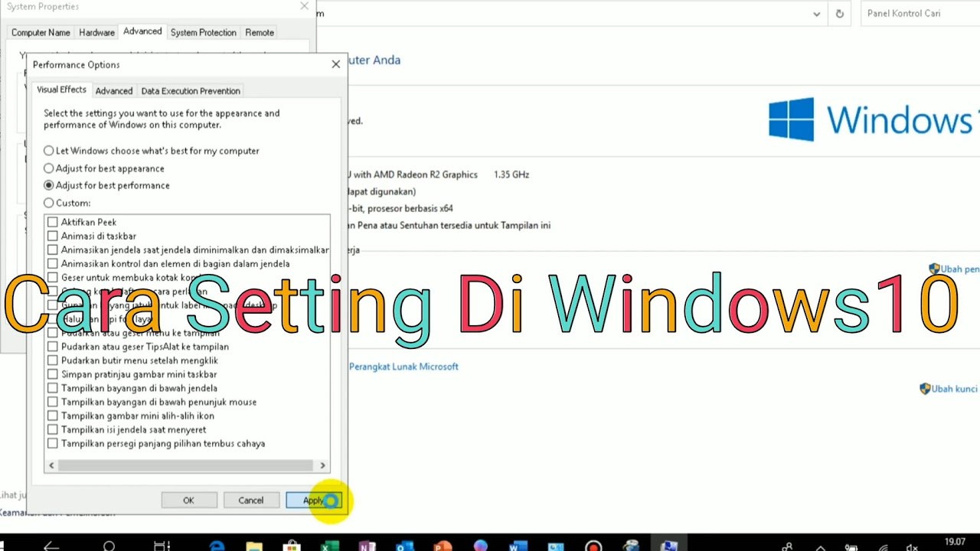
Task: Click the taskbar back arrow icon
Action: point(51,546)
